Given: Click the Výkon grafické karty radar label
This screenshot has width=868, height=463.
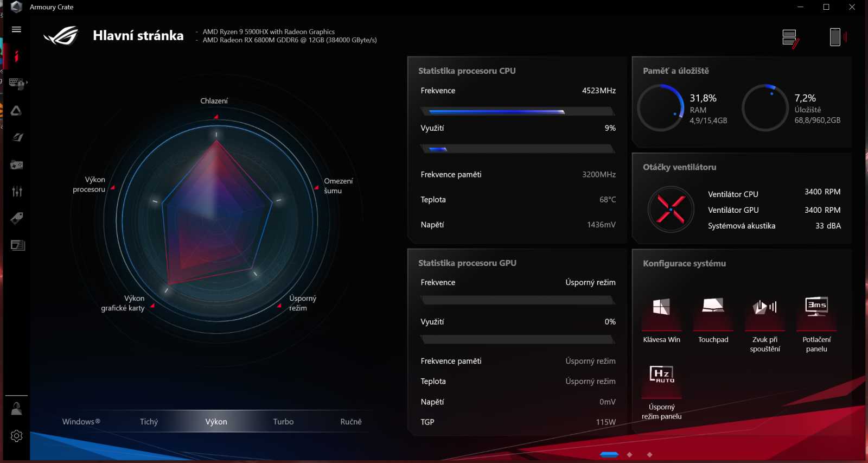Looking at the screenshot, I should pyautogui.click(x=123, y=303).
